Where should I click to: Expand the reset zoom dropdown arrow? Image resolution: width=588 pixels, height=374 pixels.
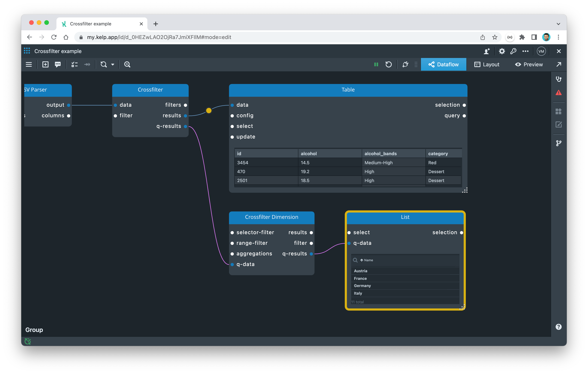click(113, 64)
